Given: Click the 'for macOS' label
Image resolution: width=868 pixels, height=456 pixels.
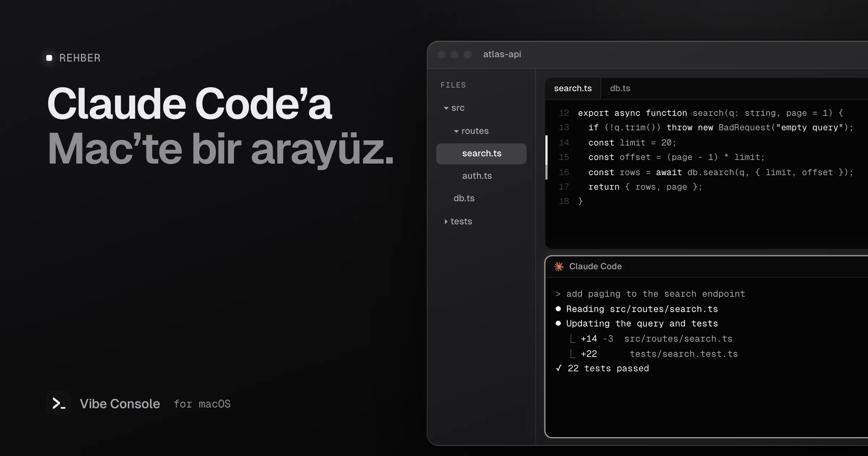Looking at the screenshot, I should [x=202, y=404].
